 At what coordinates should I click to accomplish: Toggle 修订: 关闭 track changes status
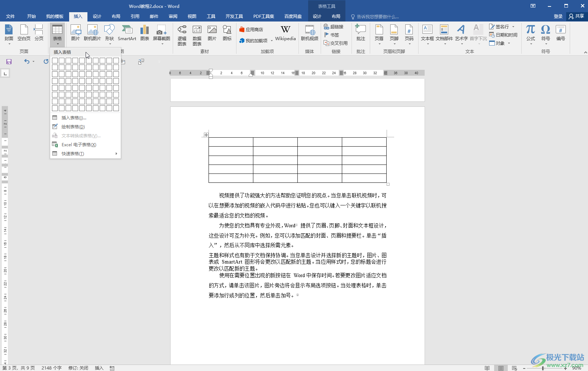tap(78, 368)
